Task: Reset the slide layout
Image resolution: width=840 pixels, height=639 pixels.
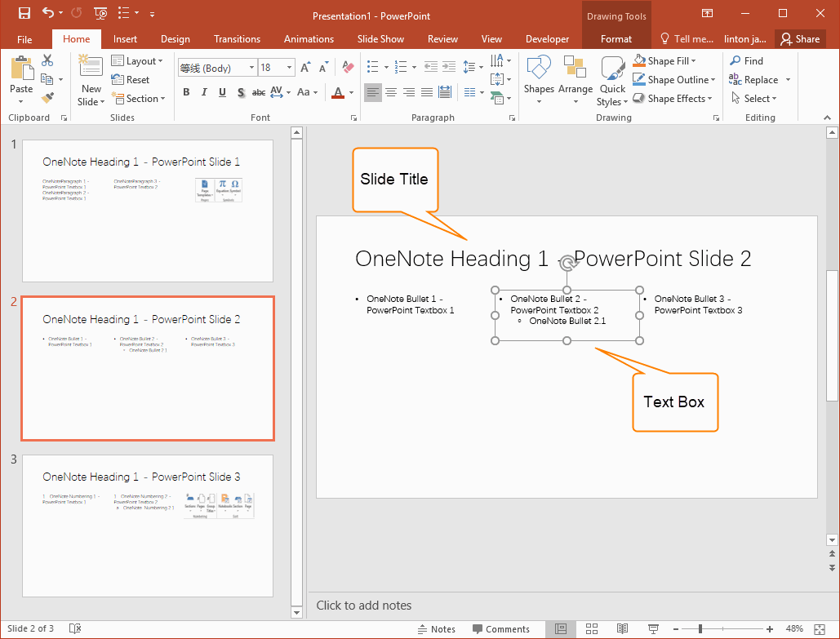Action: pyautogui.click(x=130, y=80)
